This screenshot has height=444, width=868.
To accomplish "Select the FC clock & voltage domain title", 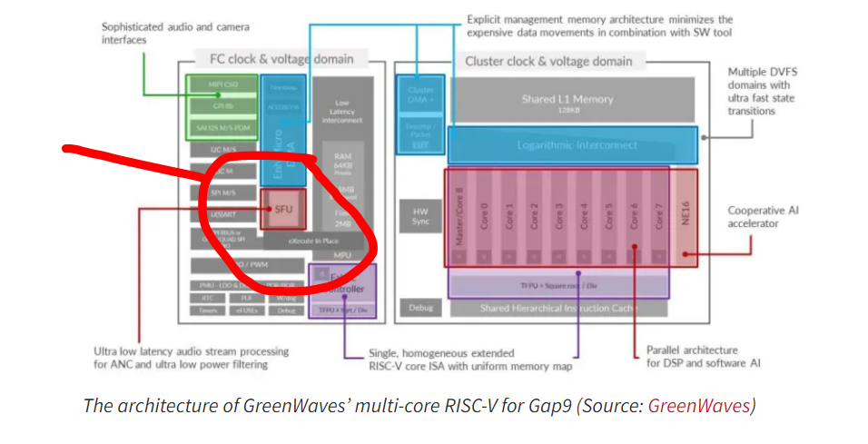I will click(281, 59).
